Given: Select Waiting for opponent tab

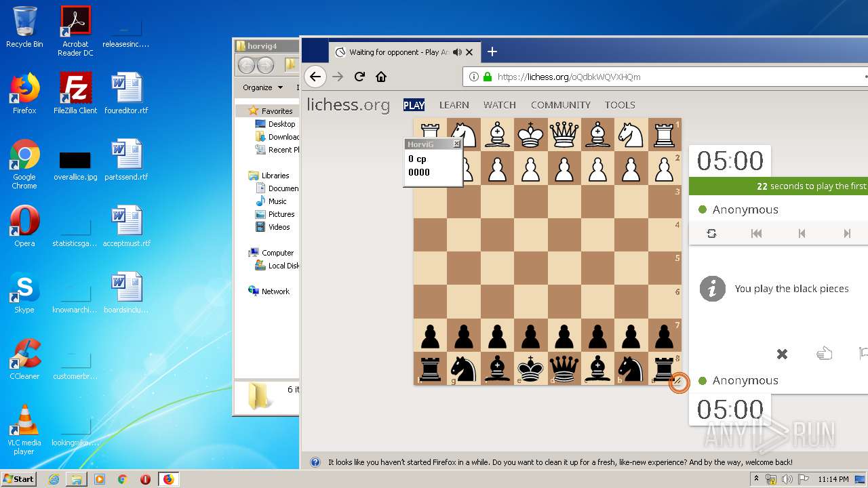Looking at the screenshot, I should (x=405, y=52).
